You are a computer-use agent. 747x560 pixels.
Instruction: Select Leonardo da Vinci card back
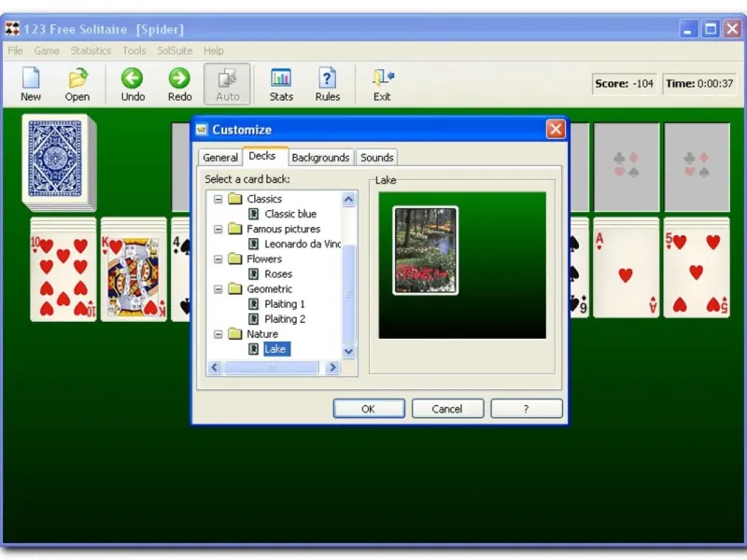[303, 244]
